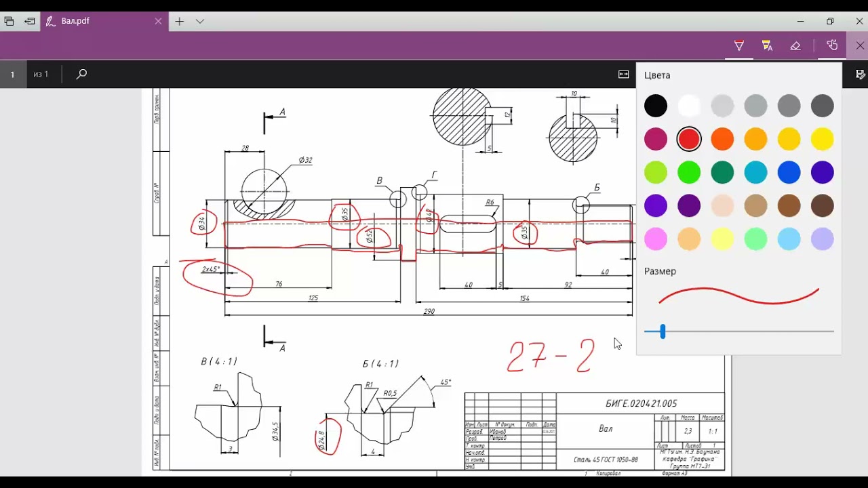Pick the indigo color swatch
This screenshot has width=868, height=488.
[823, 172]
